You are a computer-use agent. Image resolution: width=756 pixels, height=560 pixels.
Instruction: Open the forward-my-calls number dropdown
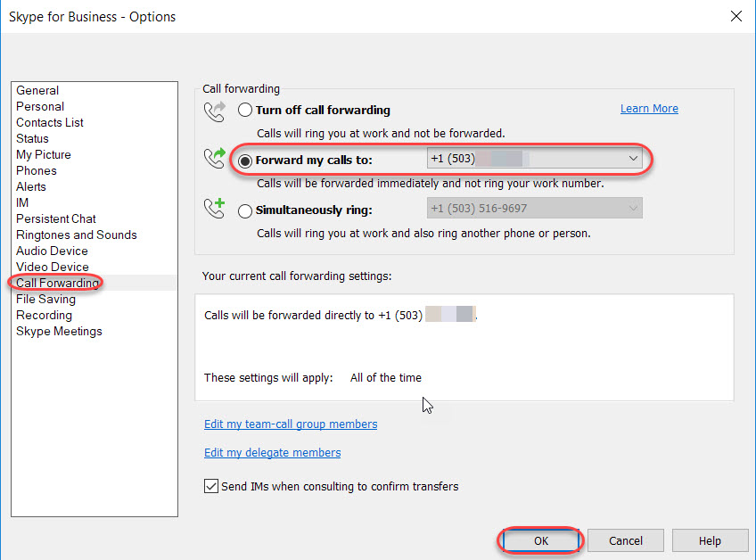pyautogui.click(x=633, y=158)
